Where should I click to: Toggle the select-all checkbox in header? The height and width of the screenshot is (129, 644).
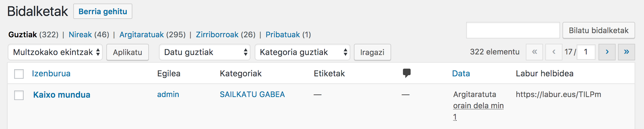[19, 74]
